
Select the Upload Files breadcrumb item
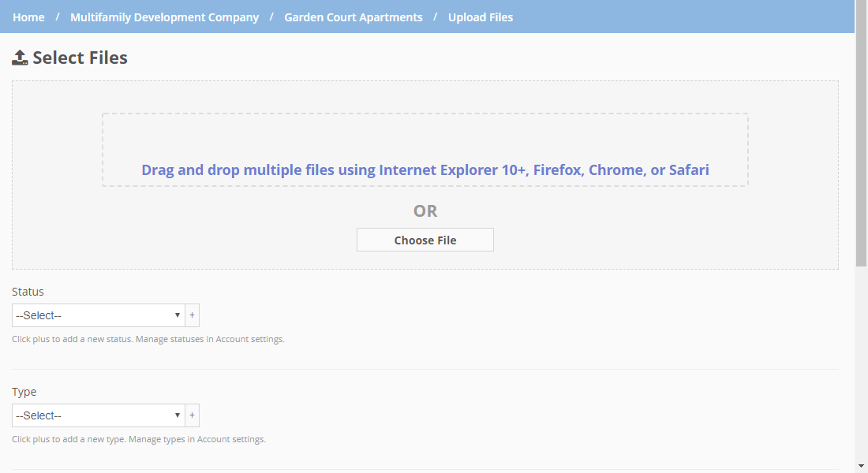pos(480,17)
